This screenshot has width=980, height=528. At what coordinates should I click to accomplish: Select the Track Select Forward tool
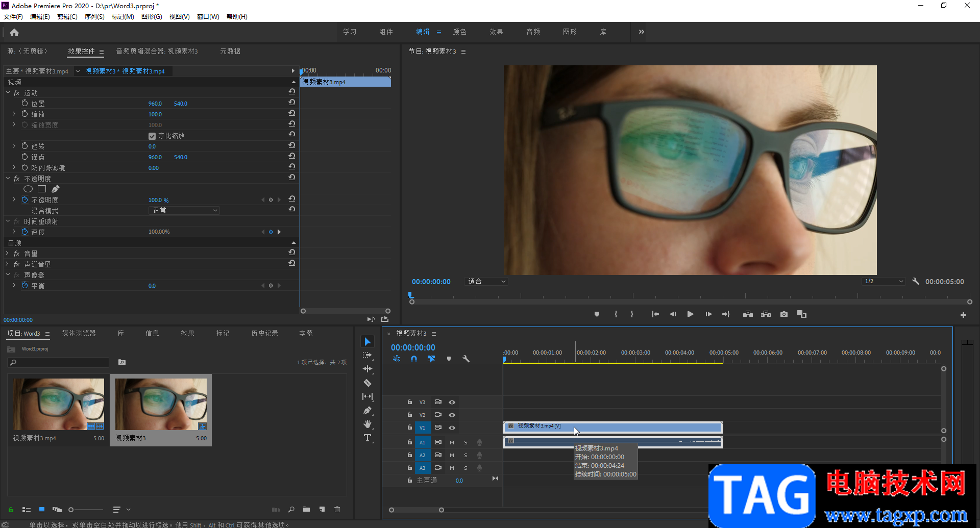tap(367, 355)
